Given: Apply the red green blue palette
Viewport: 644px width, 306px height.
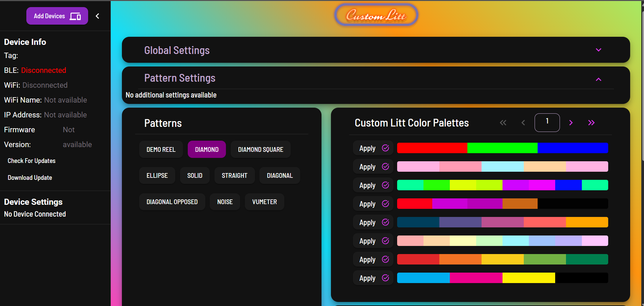Looking at the screenshot, I should (x=373, y=148).
